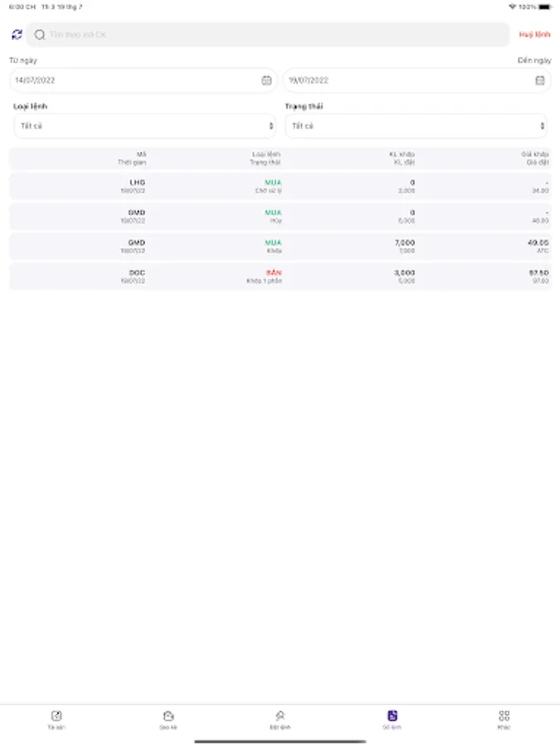Click the magnifier search icon

pos(40,34)
